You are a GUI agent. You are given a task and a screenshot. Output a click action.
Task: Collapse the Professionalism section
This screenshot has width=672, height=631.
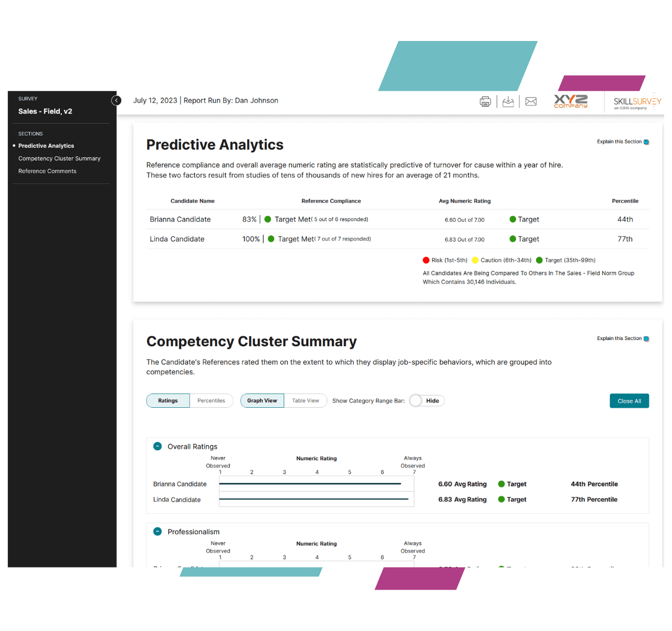coord(157,531)
